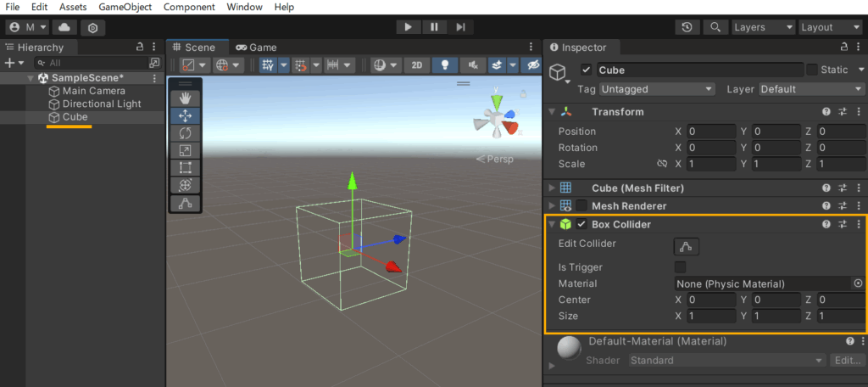
Task: Open the SampleScene options kebab menu
Action: pyautogui.click(x=154, y=78)
